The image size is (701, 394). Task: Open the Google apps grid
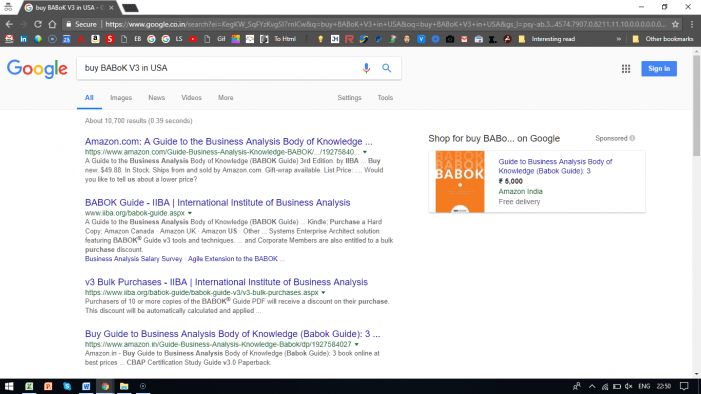pyautogui.click(x=626, y=68)
